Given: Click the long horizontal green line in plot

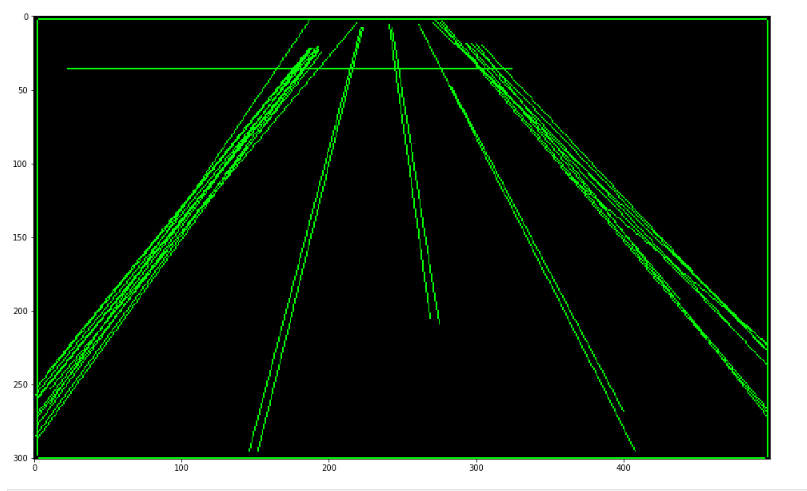Looking at the screenshot, I should (x=289, y=68).
